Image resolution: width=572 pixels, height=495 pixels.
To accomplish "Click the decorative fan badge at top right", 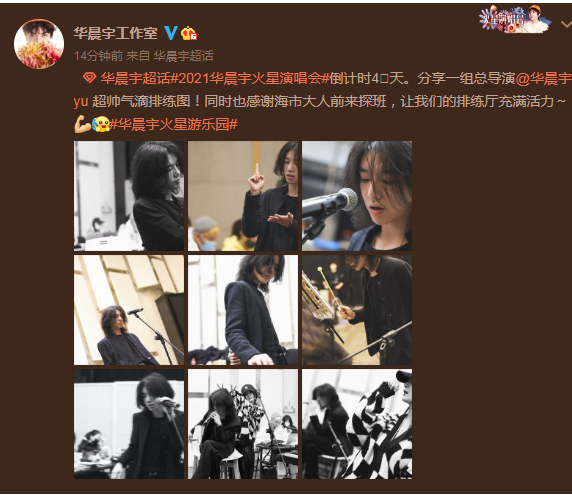I will click(515, 20).
